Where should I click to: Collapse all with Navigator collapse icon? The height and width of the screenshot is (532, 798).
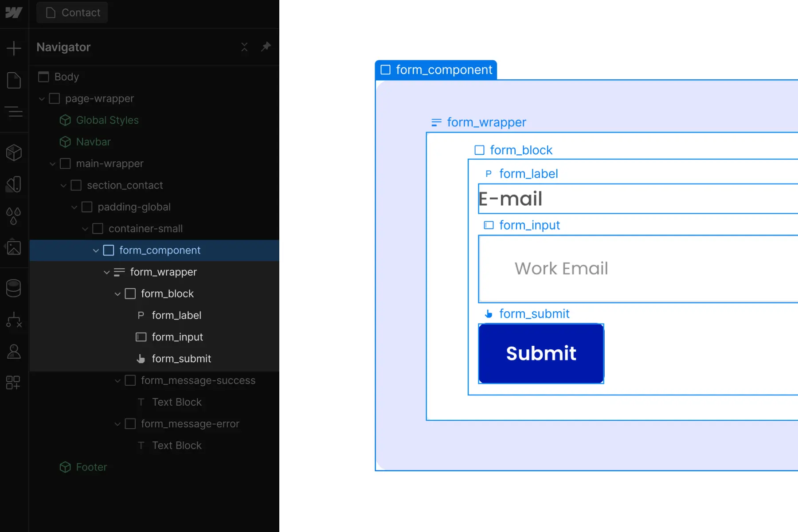[x=244, y=47]
